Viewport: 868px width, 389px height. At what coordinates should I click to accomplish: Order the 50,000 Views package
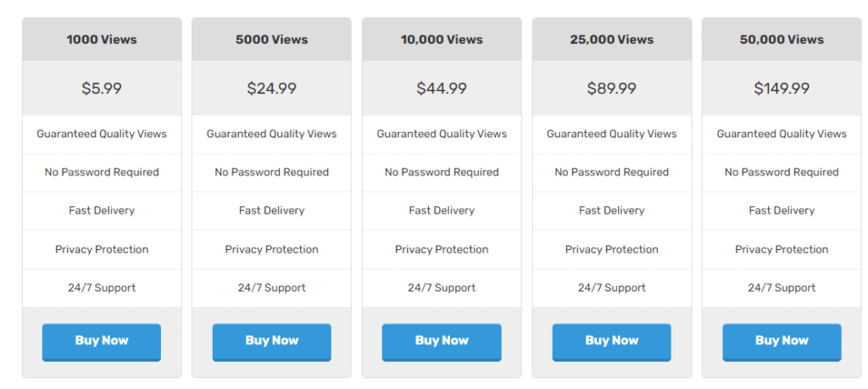[x=782, y=342]
